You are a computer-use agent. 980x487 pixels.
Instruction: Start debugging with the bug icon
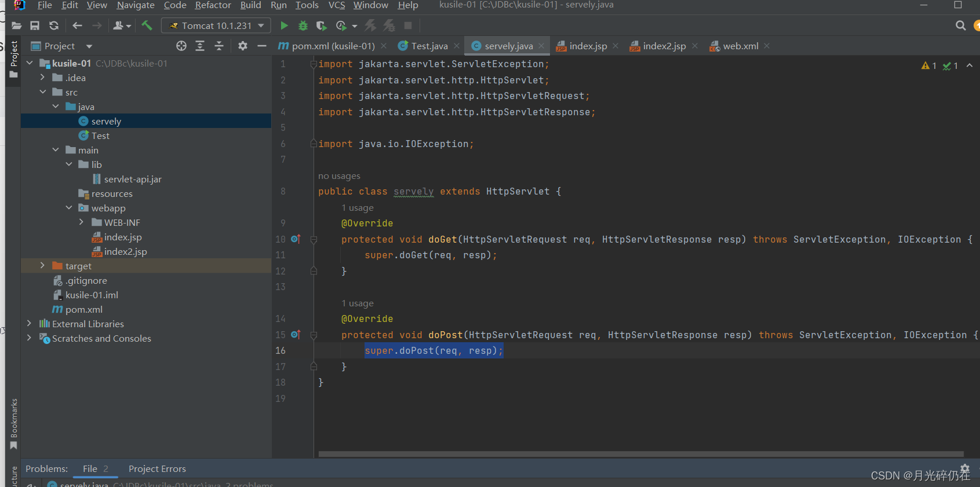pos(303,25)
